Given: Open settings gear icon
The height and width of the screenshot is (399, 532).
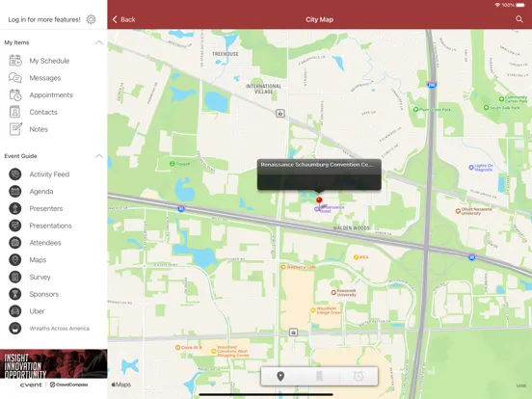Looking at the screenshot, I should click(91, 19).
